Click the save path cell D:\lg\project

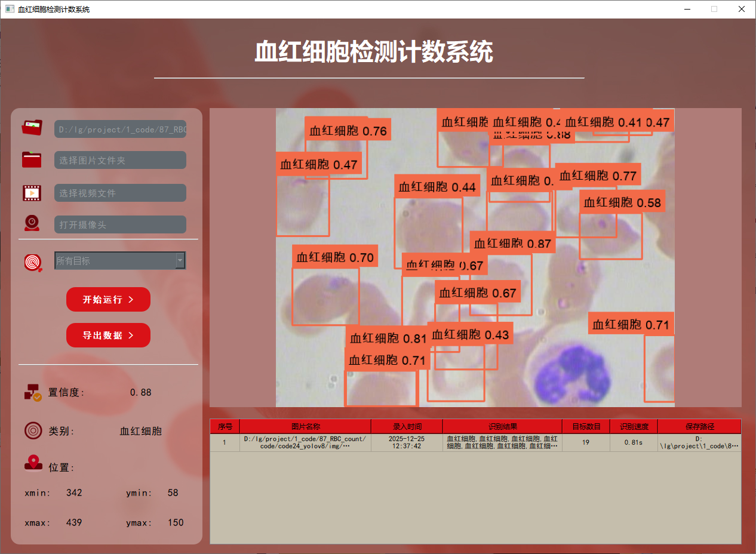click(x=699, y=442)
